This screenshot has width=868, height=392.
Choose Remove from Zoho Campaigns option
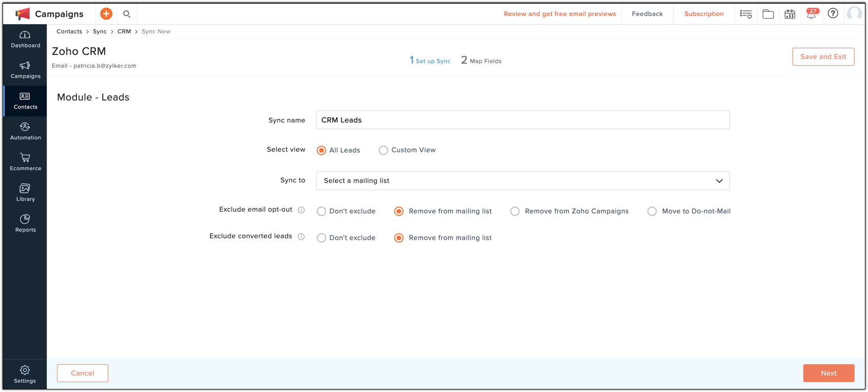pyautogui.click(x=515, y=211)
